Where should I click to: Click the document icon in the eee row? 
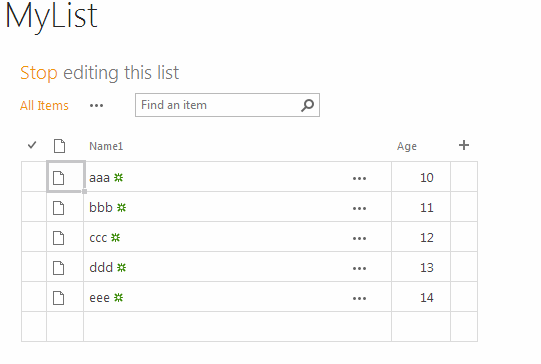coord(59,298)
